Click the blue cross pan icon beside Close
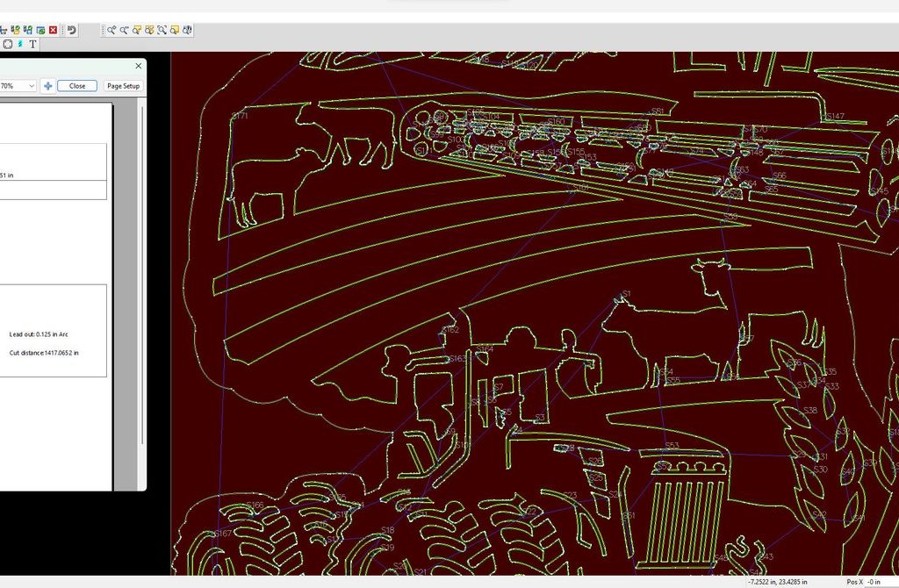Screen dimensions: 899x588 [x=48, y=86]
